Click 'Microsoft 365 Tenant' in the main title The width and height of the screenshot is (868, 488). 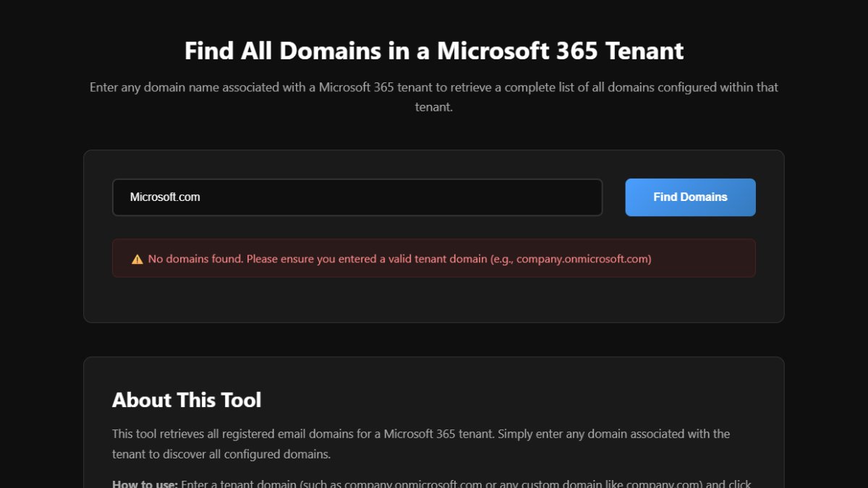[x=561, y=51]
